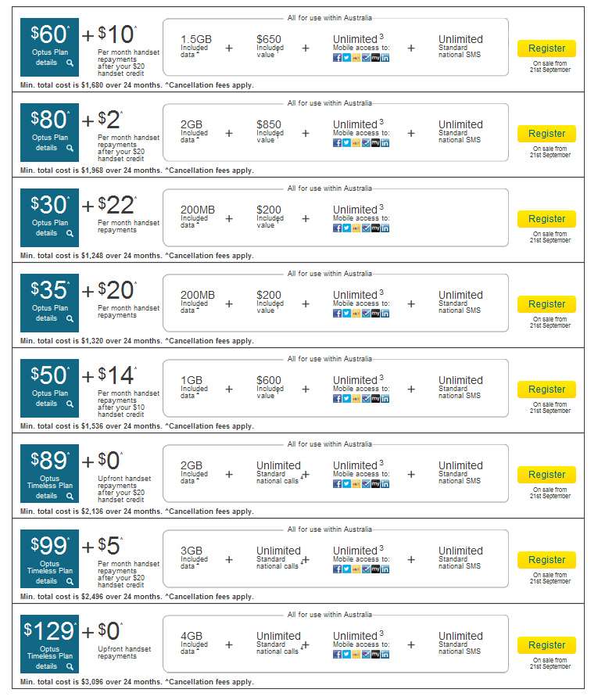The image size is (598, 700).
Task: Click the LinkedIn icon in the $30 plan
Action: (x=385, y=228)
